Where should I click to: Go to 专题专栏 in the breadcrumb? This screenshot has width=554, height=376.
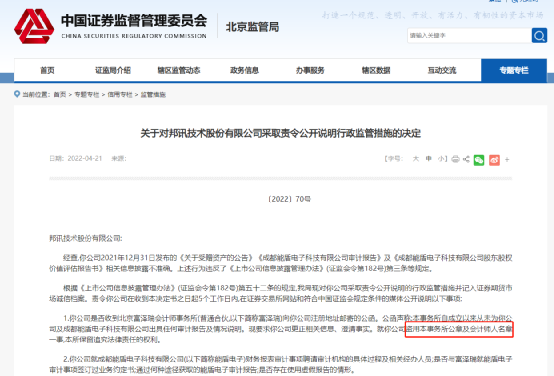pyautogui.click(x=87, y=94)
